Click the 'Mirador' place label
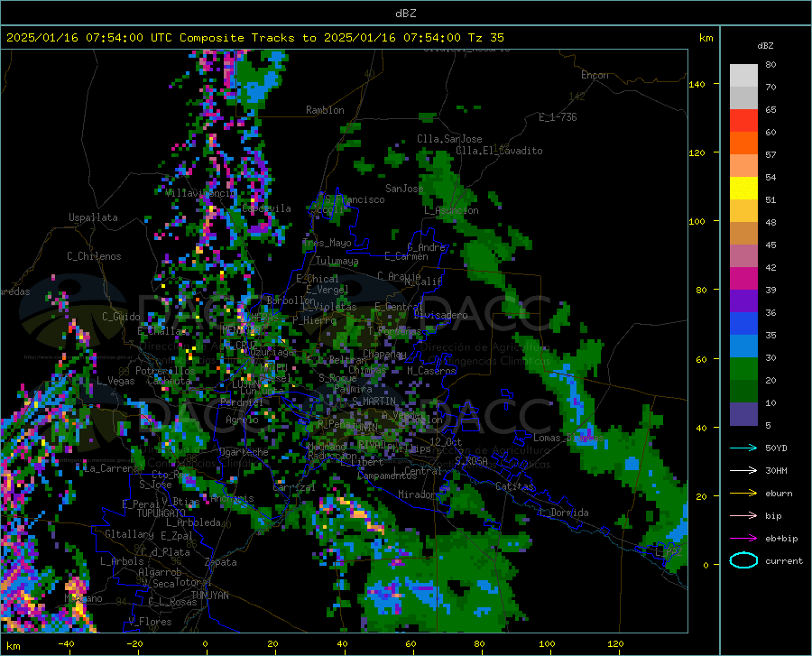This screenshot has height=656, width=812. (x=417, y=494)
